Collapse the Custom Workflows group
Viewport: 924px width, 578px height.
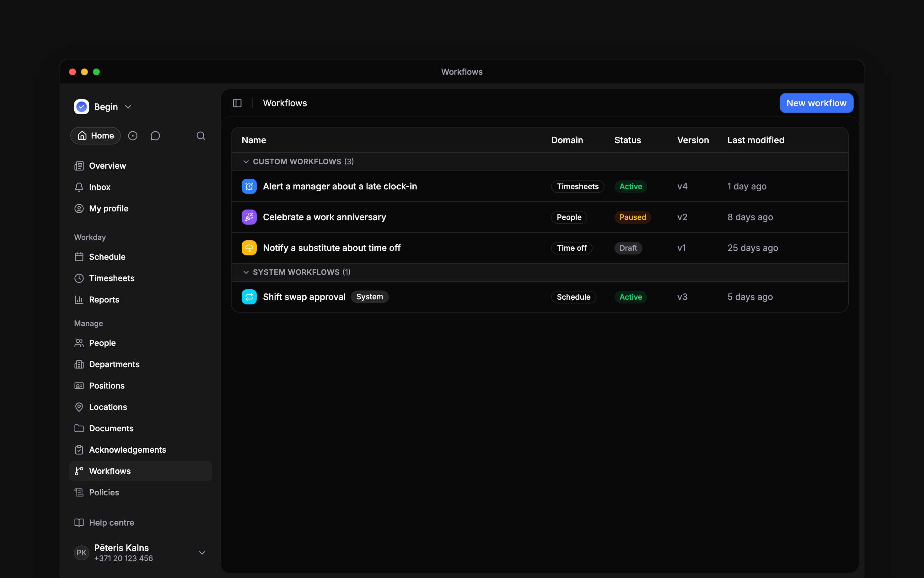(x=246, y=162)
